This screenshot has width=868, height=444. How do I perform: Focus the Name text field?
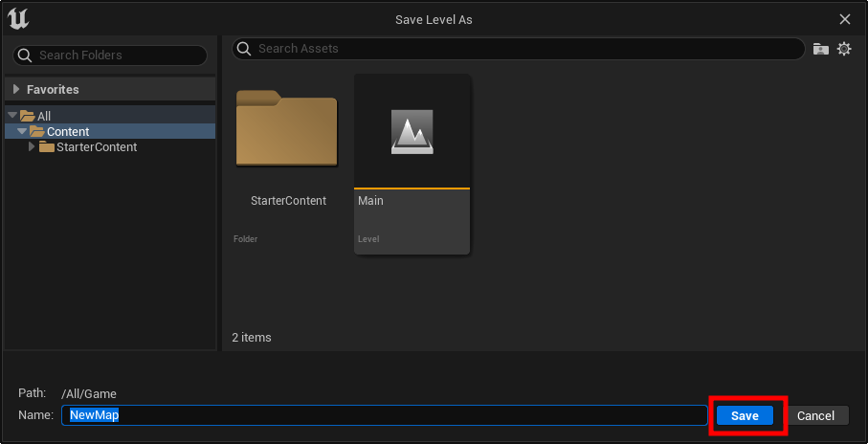pos(383,415)
